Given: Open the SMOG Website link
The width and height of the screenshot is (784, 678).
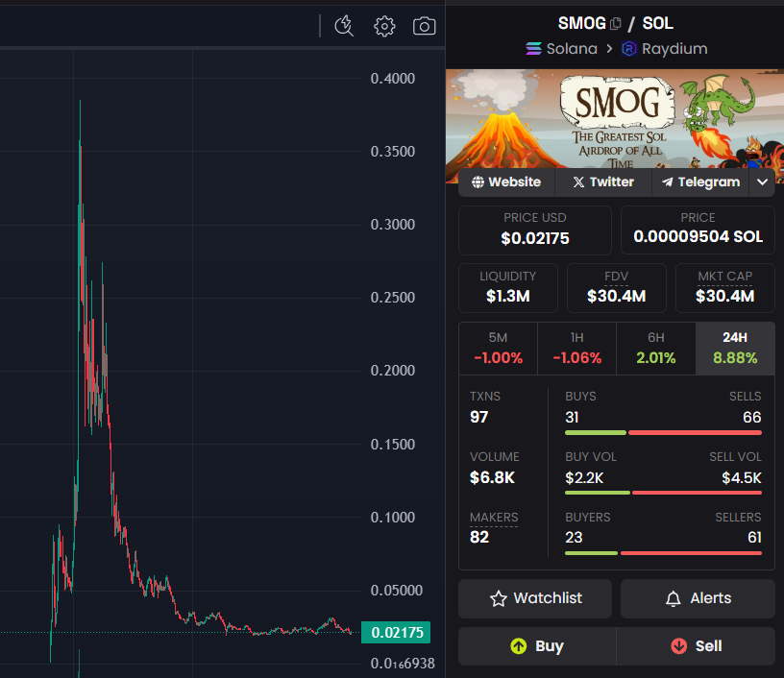Looking at the screenshot, I should tap(506, 182).
